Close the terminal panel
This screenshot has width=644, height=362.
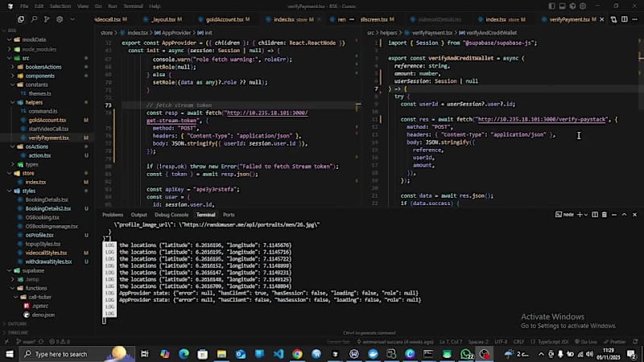634,215
